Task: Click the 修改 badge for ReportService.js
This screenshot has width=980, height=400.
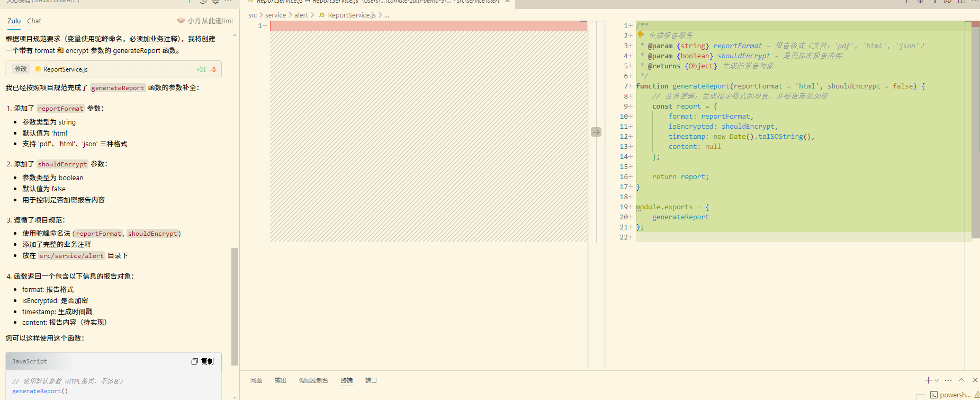Action: (21, 69)
